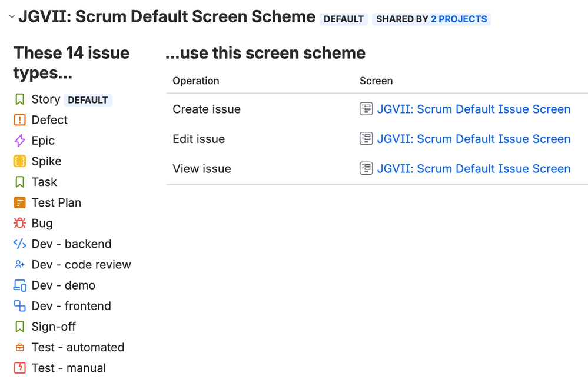Click the Test - automated briefcase icon

click(20, 347)
